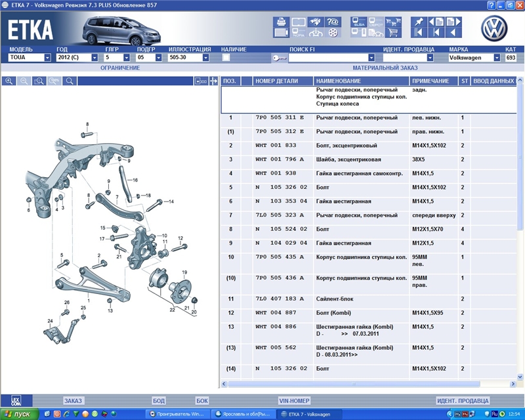
Task: Click the double-bar jump-to-first arrow icon
Action: [x=419, y=33]
